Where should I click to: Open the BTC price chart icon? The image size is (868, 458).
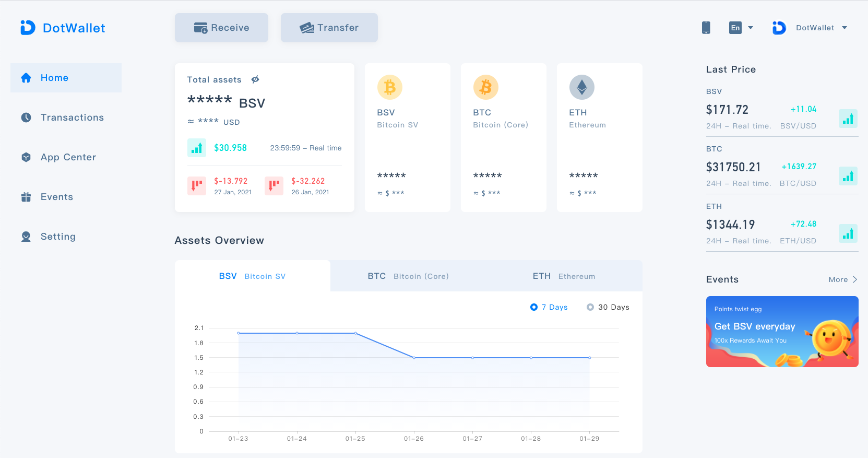coord(848,176)
